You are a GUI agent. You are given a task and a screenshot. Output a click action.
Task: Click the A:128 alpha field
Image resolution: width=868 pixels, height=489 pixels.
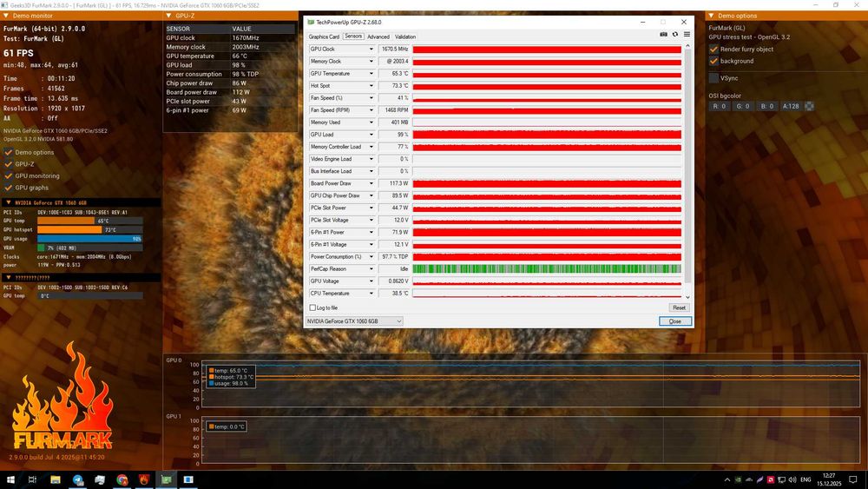click(791, 106)
